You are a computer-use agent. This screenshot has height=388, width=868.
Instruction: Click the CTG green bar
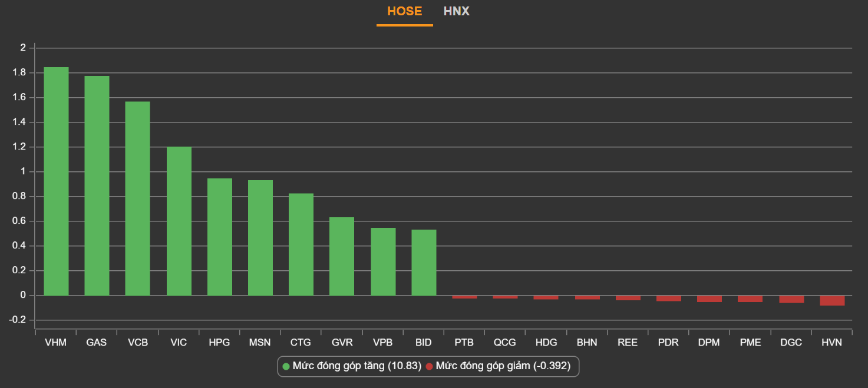(x=301, y=244)
